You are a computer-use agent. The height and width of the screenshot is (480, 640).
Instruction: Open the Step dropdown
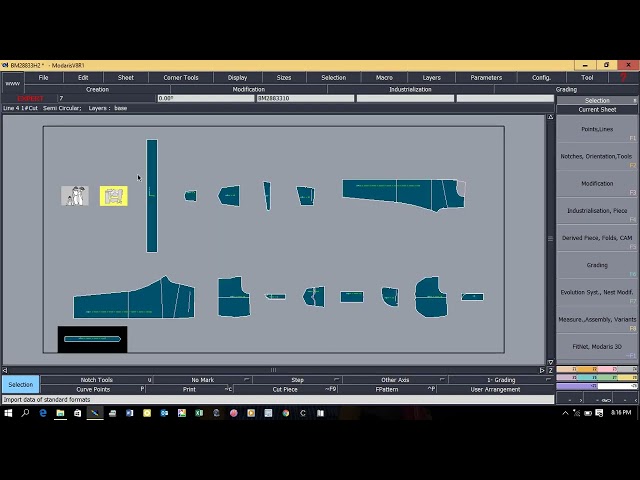[297, 380]
